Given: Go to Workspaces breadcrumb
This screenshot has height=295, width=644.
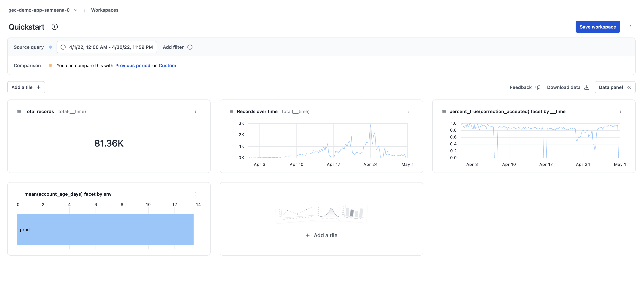Looking at the screenshot, I should [105, 10].
